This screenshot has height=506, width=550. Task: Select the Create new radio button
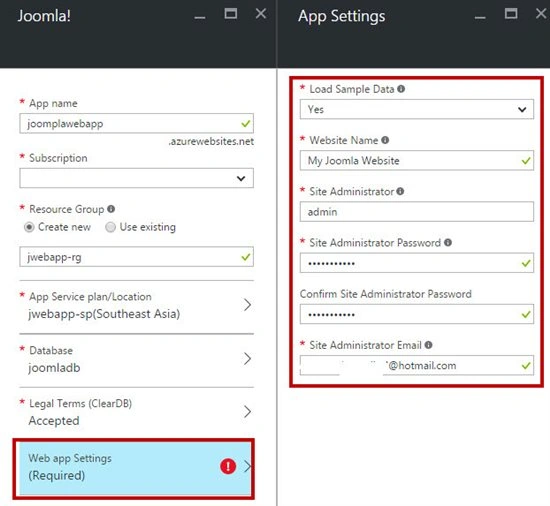(x=29, y=227)
